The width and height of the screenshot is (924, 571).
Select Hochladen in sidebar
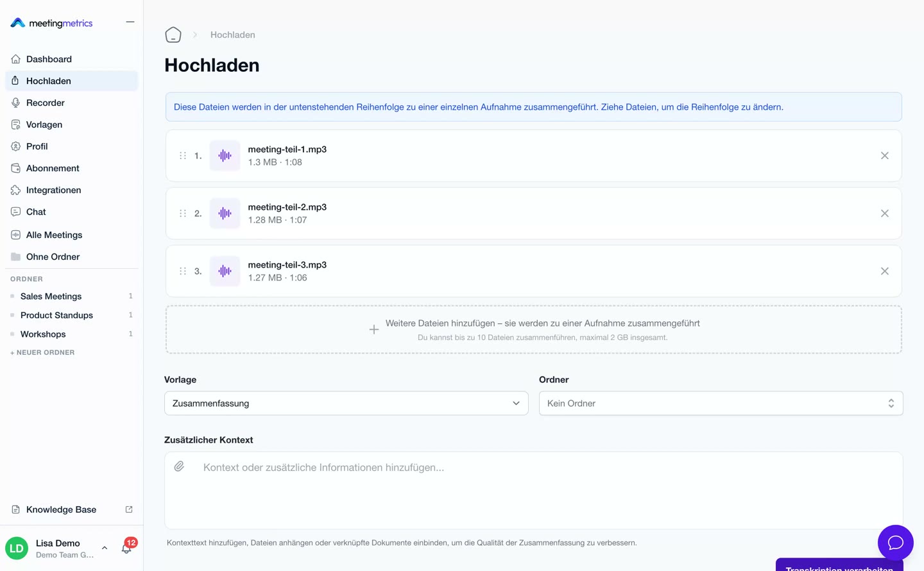click(72, 81)
